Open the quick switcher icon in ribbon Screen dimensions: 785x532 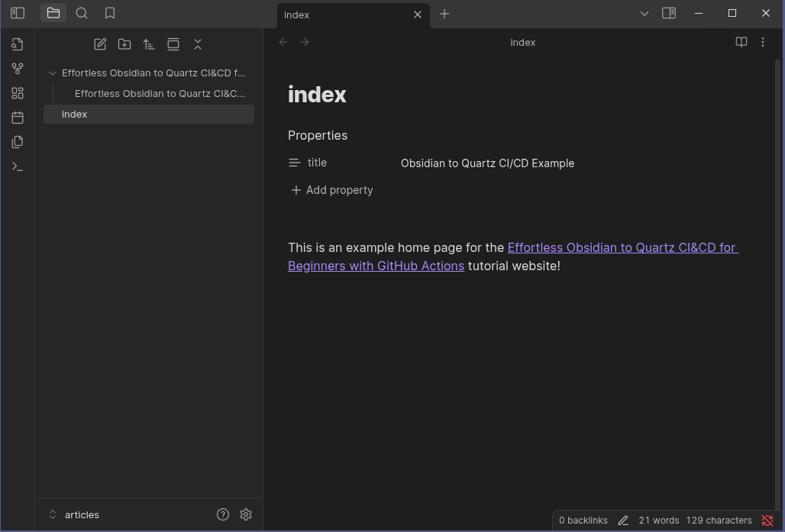(x=18, y=44)
